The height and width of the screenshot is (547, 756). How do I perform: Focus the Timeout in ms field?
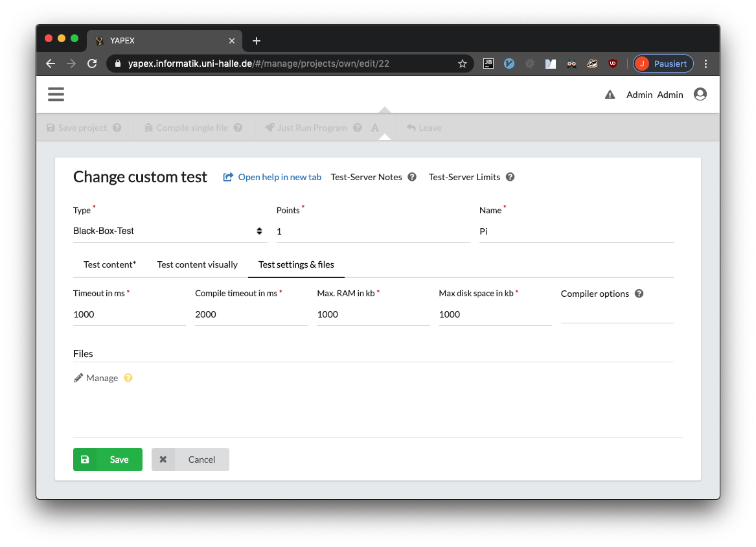point(129,314)
